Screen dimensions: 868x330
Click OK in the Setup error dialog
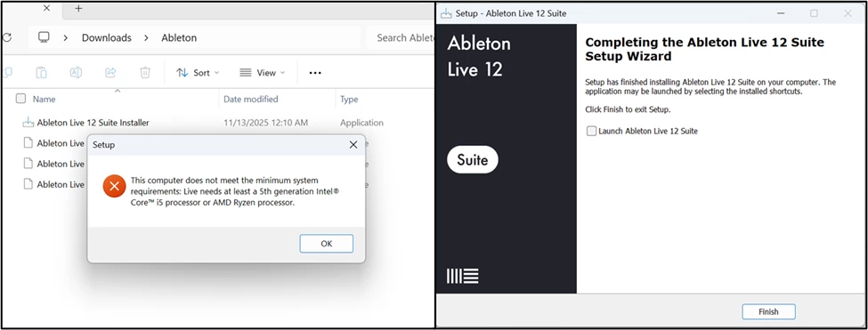(x=326, y=243)
